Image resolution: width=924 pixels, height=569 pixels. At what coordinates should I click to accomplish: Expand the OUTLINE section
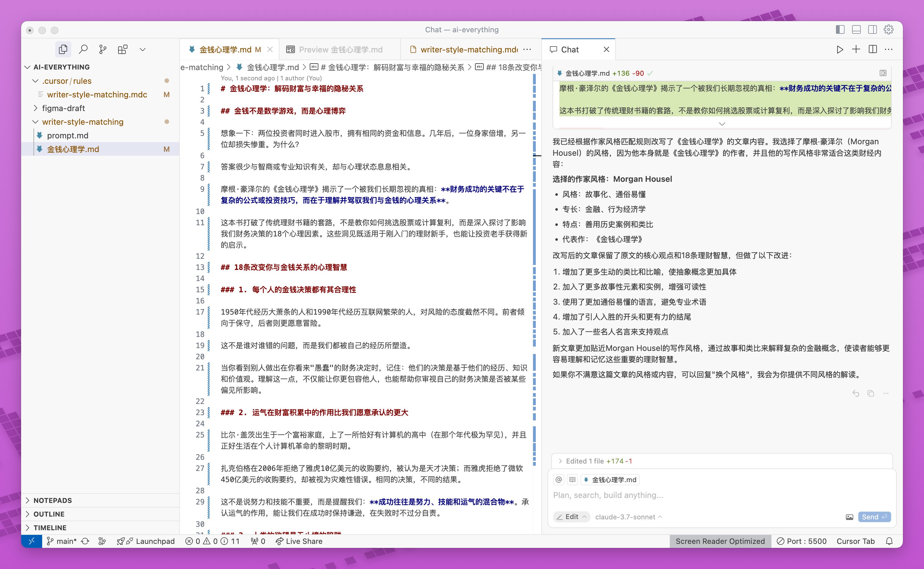[49, 514]
